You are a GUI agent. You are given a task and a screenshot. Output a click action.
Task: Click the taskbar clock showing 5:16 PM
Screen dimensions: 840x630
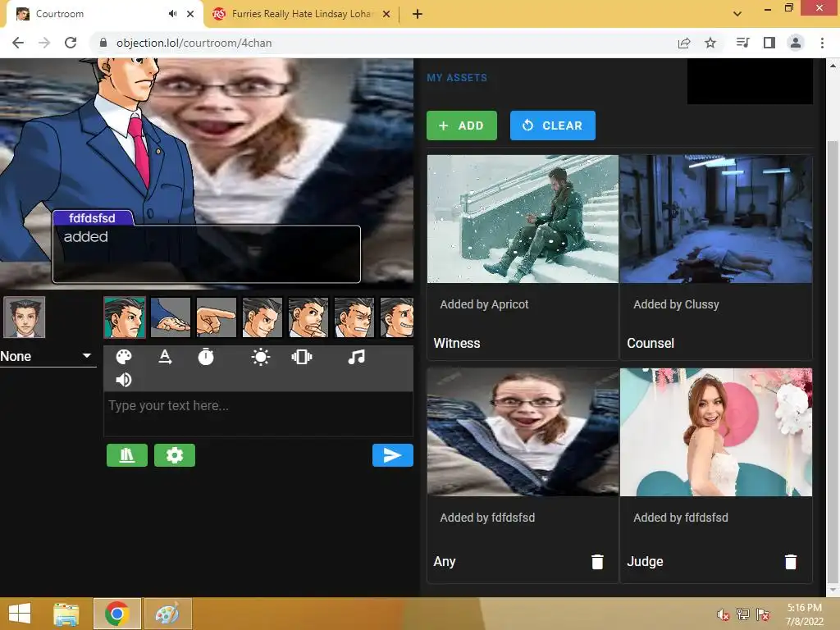point(804,614)
